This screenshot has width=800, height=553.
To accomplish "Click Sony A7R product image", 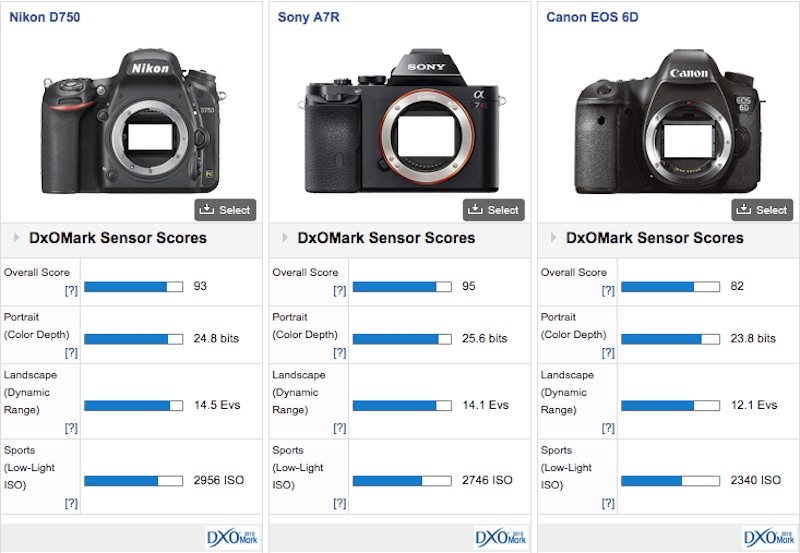I will [x=402, y=121].
